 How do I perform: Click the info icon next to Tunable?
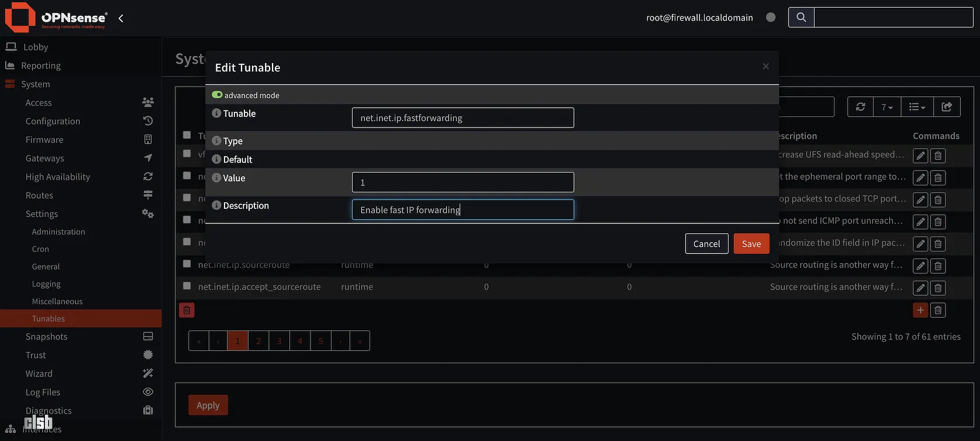216,113
